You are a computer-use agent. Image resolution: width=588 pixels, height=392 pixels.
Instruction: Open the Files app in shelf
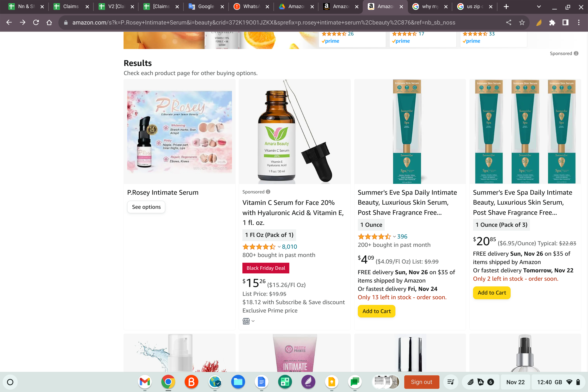(238, 382)
